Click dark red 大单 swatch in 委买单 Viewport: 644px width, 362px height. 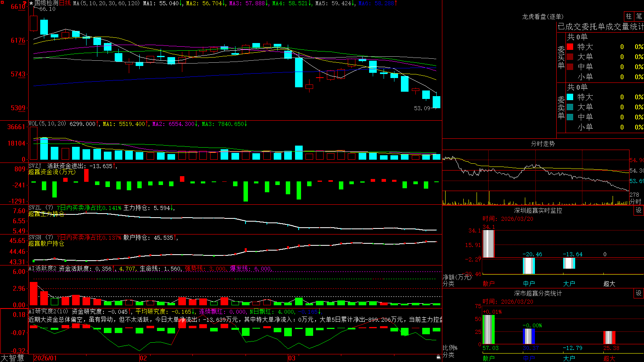[x=570, y=57]
